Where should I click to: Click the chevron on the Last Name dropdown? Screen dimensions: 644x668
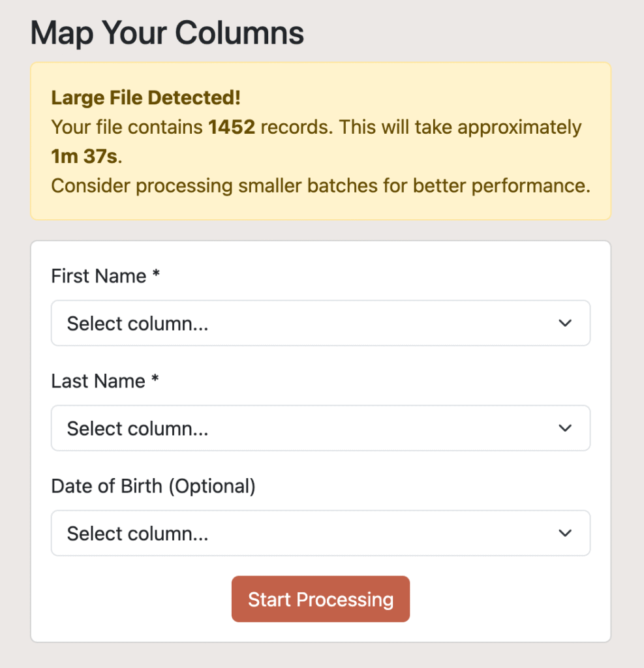pos(565,428)
